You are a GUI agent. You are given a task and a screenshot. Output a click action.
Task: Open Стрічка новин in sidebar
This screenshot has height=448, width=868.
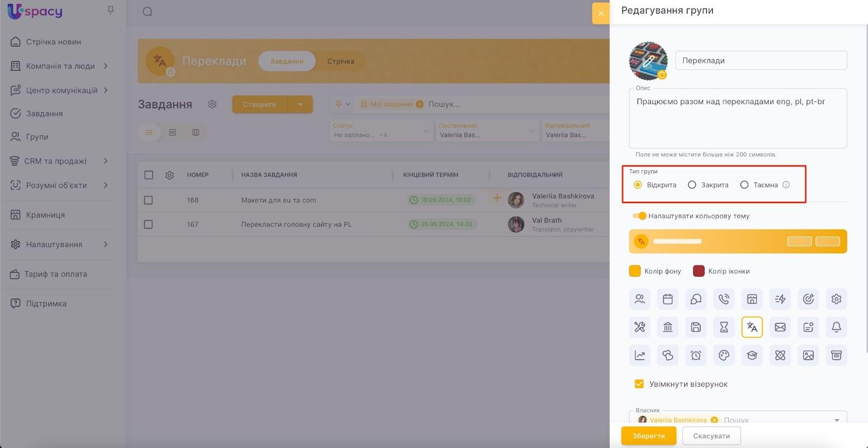(53, 42)
